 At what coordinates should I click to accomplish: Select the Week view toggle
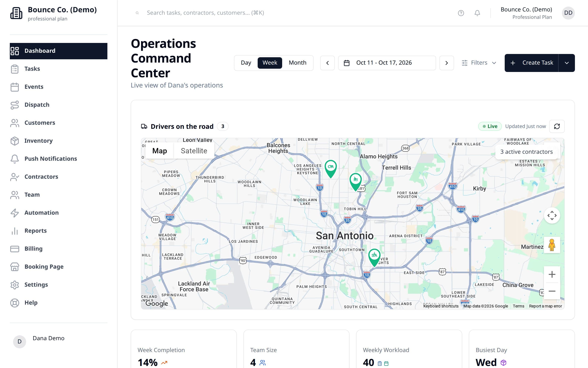pyautogui.click(x=270, y=63)
